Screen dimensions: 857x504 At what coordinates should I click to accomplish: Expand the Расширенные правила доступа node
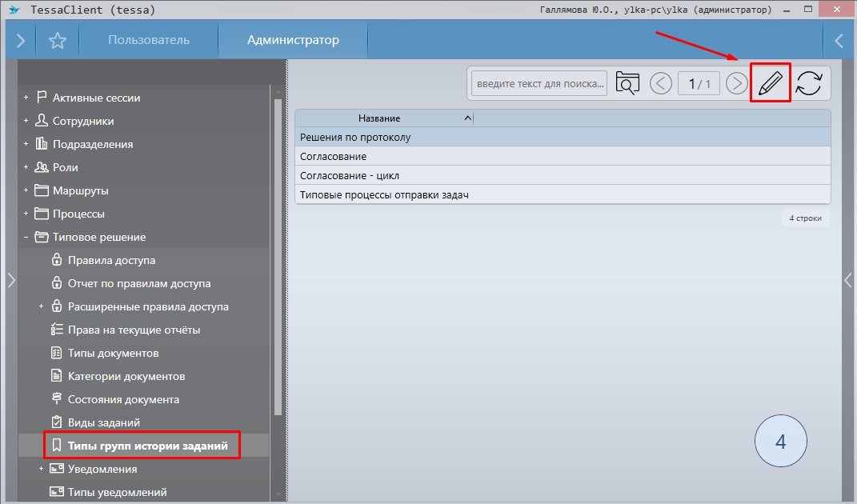coord(42,306)
